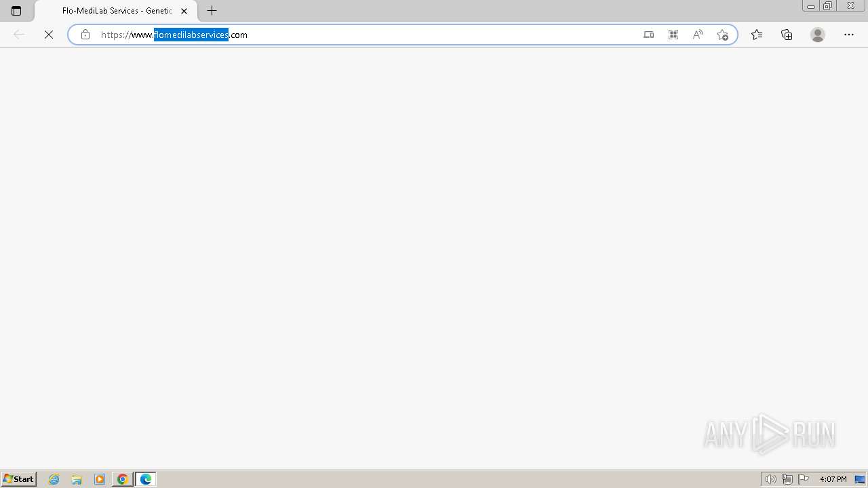Close the Flo-MediLab Services tab
868x488 pixels.
coord(184,11)
